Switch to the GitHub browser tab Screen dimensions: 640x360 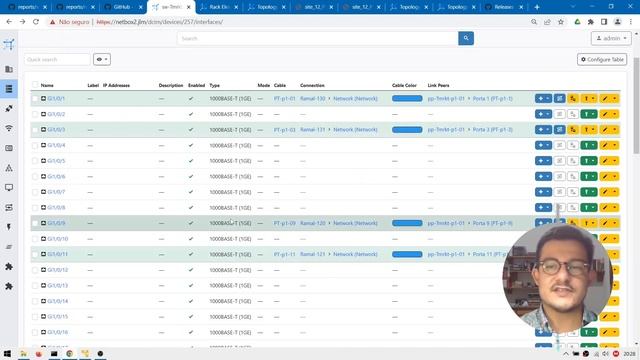(123, 7)
